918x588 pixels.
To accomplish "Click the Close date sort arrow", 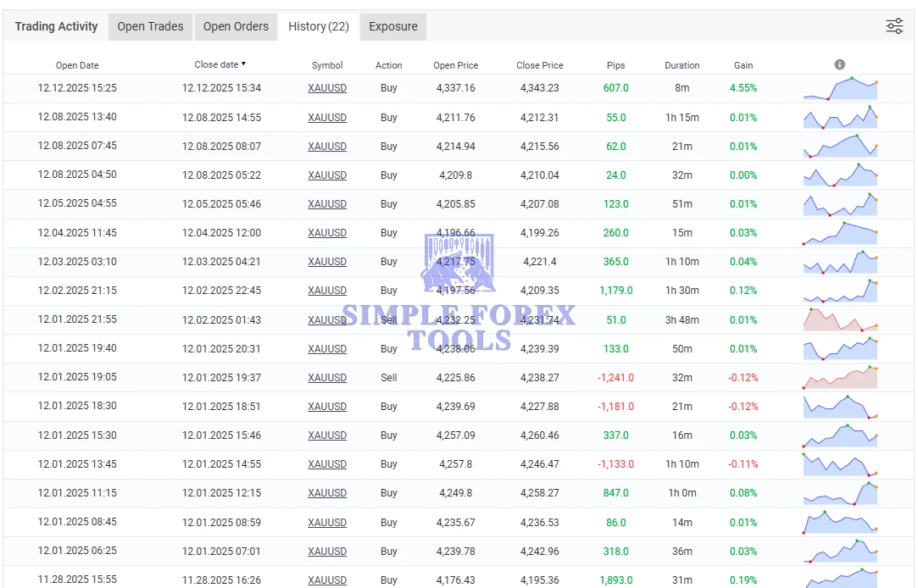I will point(244,64).
